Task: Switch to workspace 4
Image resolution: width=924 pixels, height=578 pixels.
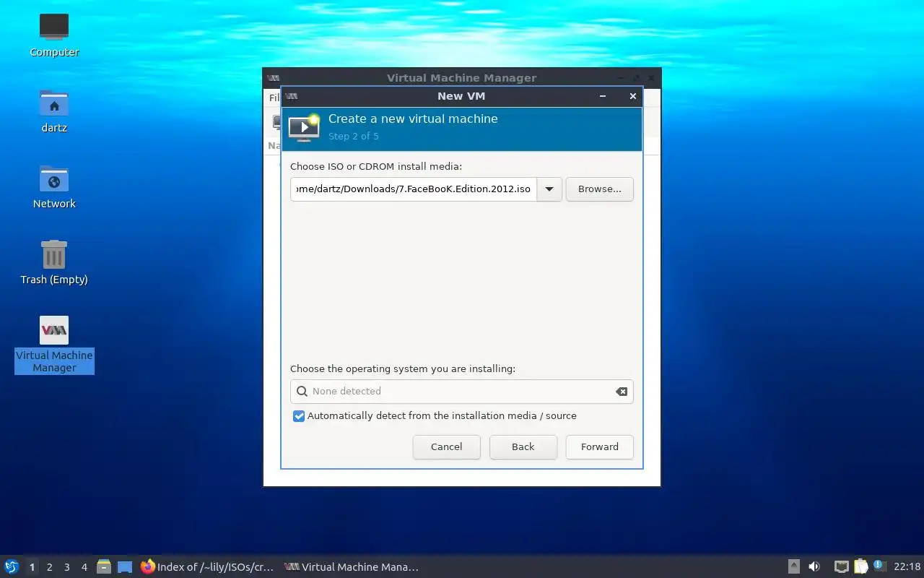Action: pyautogui.click(x=84, y=567)
